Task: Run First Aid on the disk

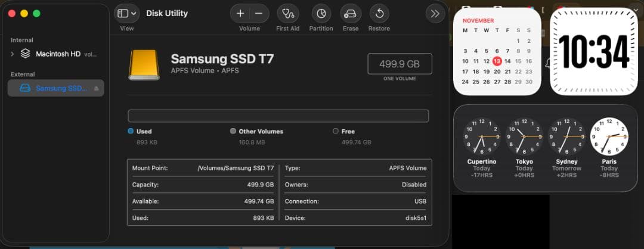Action: coord(288,14)
